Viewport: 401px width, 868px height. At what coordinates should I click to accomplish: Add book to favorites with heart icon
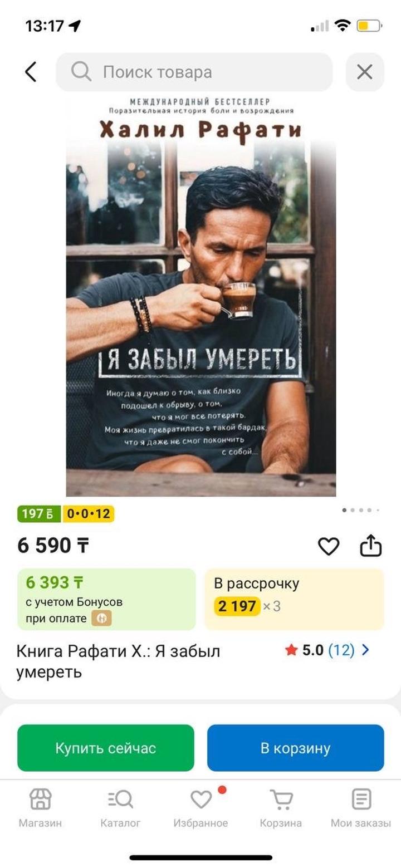(329, 546)
